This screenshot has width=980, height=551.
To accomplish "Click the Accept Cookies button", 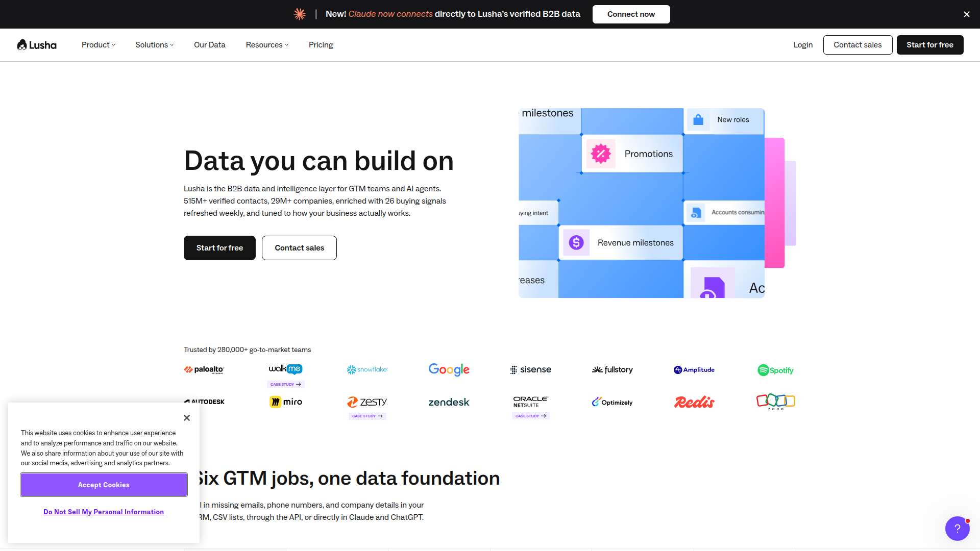I will [x=104, y=485].
